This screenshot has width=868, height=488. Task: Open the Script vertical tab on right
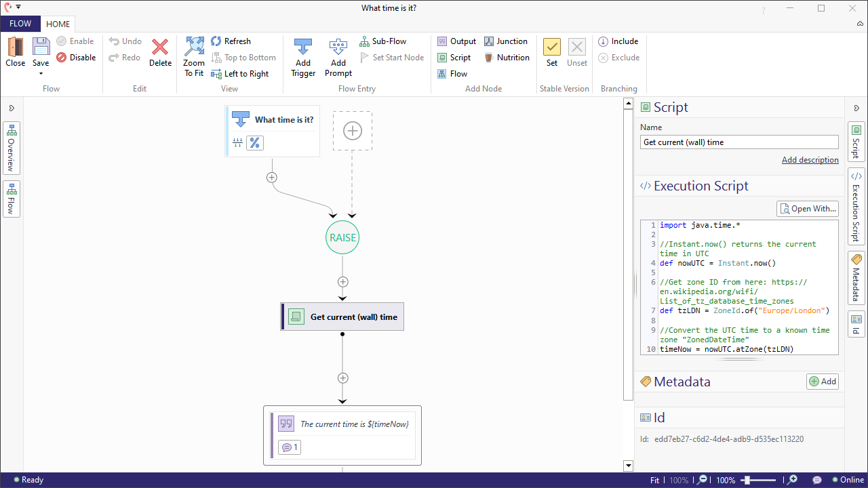856,142
